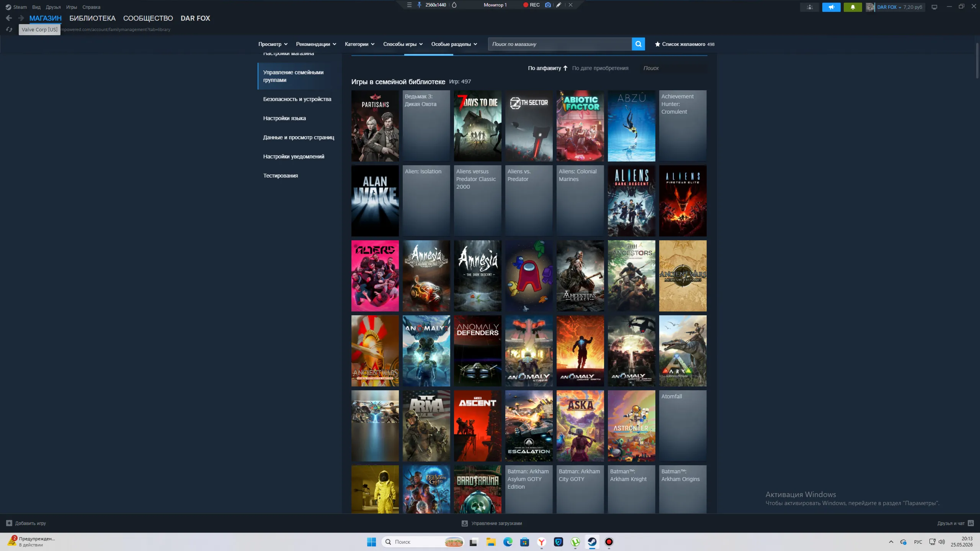The image size is (980, 551).
Task: Open Список желаемого wishlist
Action: pos(684,44)
